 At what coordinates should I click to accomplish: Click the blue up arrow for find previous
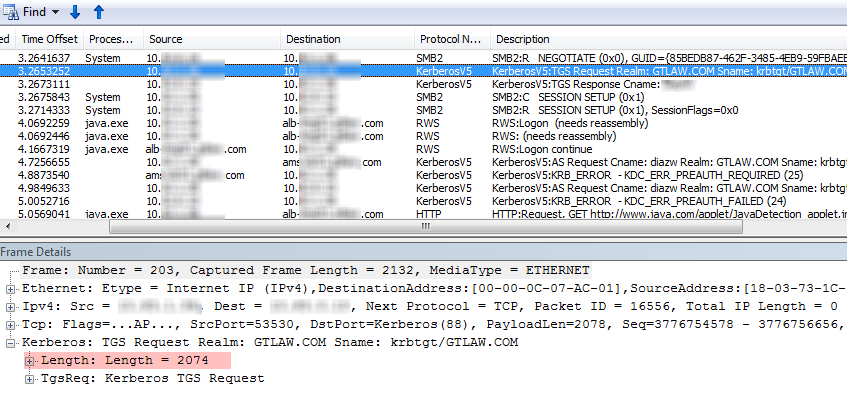click(x=98, y=12)
